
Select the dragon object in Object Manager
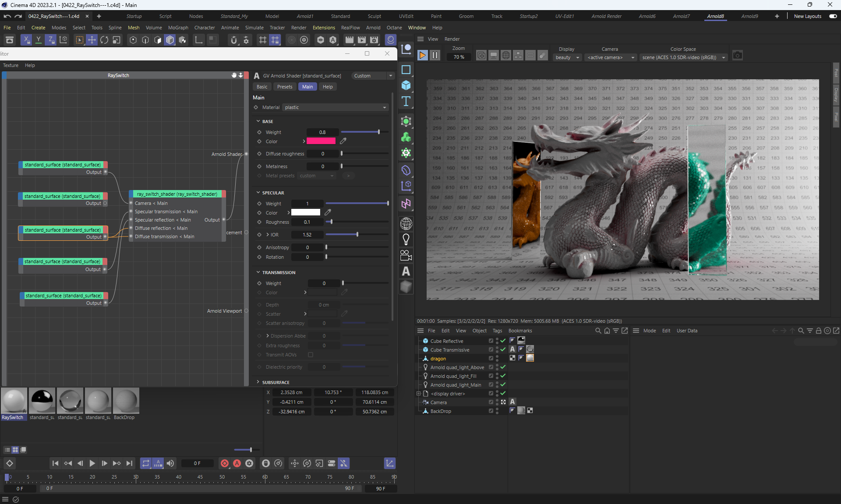[438, 359]
